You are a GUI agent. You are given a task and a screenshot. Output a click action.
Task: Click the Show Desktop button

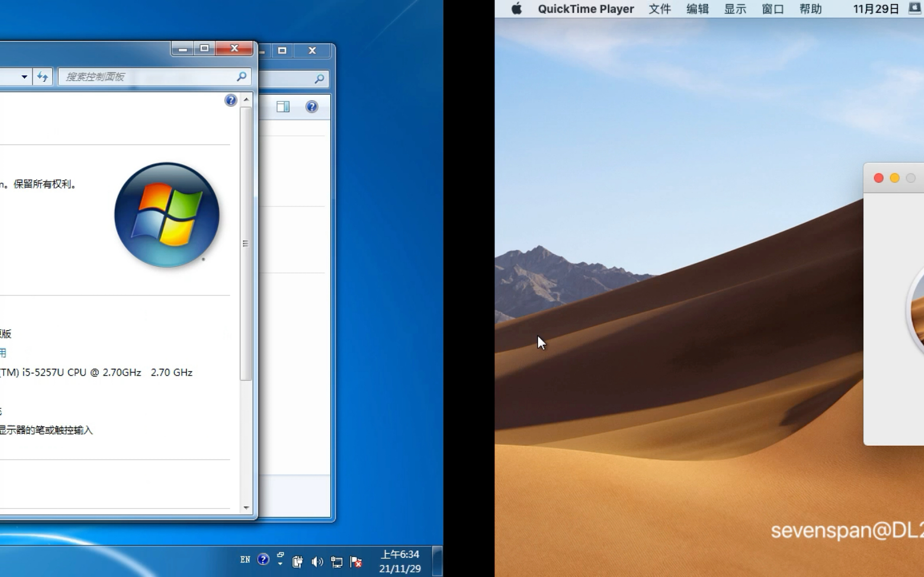coord(437,561)
